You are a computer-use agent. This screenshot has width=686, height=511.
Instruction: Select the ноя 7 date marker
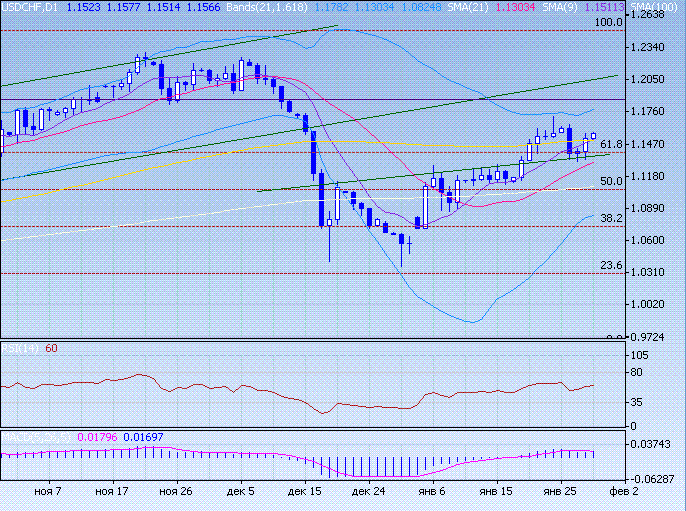pos(47,492)
